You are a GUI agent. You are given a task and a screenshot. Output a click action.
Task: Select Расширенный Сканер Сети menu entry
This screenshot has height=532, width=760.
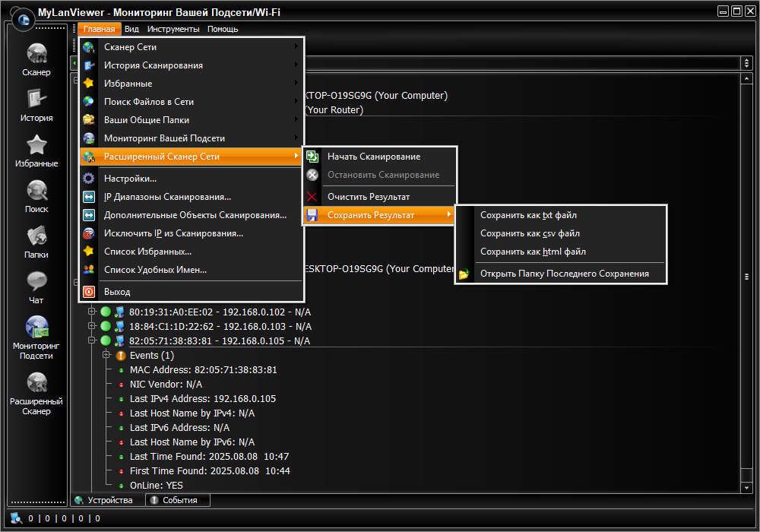(192, 157)
